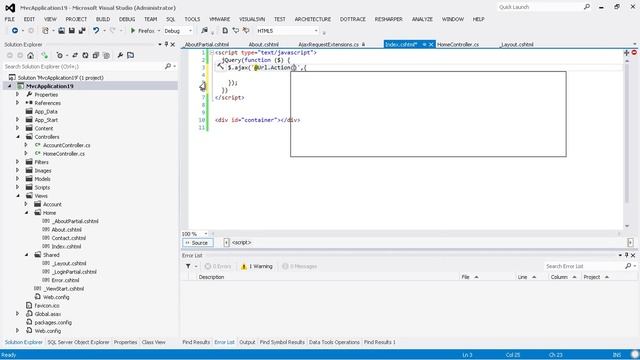Image resolution: width=640 pixels, height=360 pixels.
Task: Click the split editor icon above scrollbar
Action: click(627, 53)
